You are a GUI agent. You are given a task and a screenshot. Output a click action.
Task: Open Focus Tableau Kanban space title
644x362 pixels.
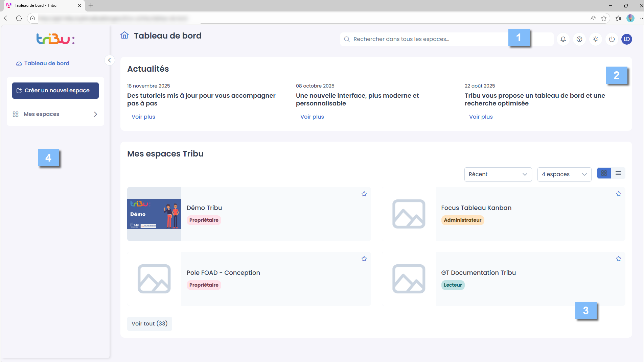476,208
